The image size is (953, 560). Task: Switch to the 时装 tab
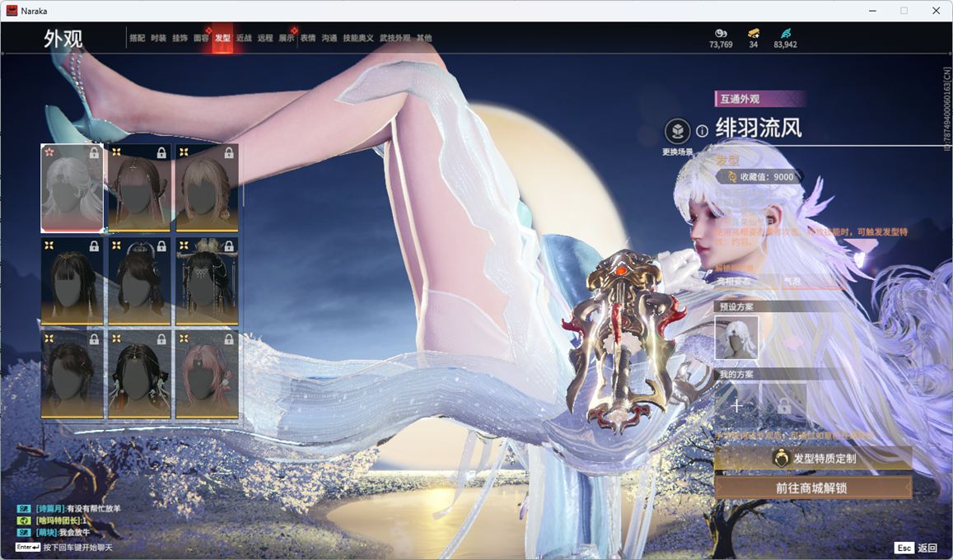pyautogui.click(x=159, y=38)
